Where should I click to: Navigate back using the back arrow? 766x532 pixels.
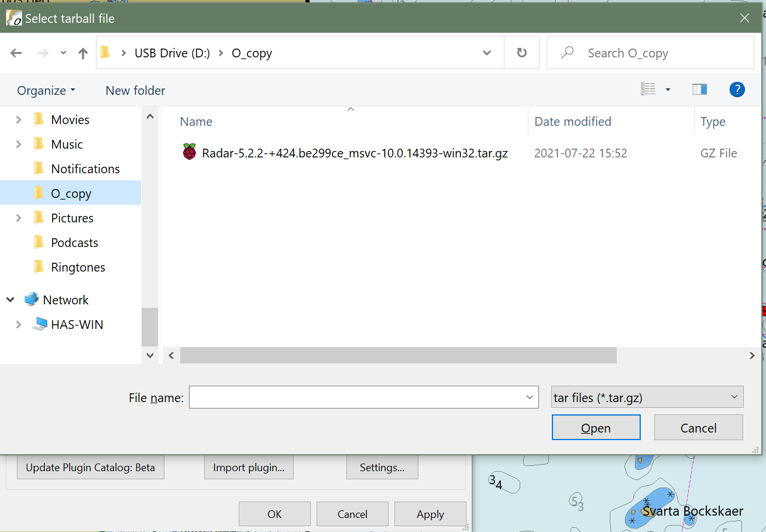(x=16, y=53)
